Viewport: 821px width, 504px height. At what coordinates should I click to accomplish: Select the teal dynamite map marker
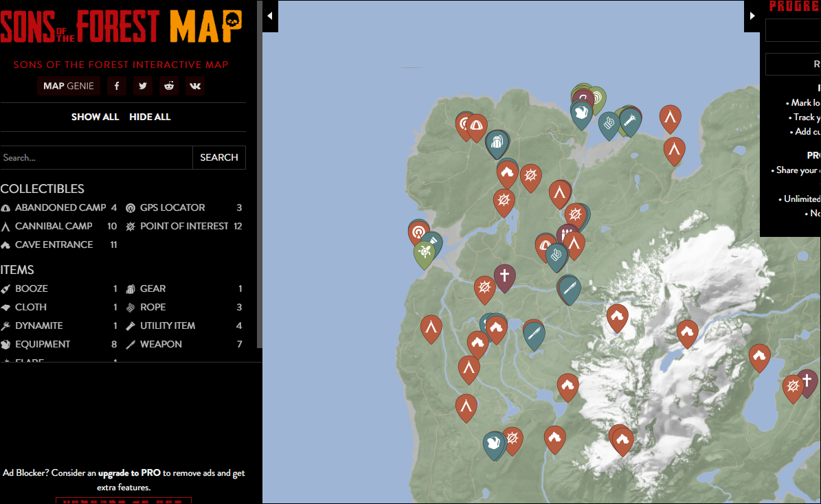[x=631, y=122]
